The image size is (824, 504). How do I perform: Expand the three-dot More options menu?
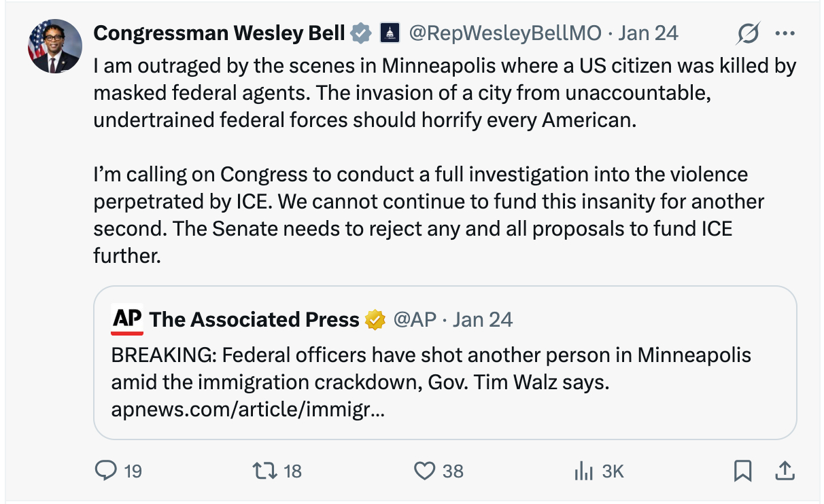[x=785, y=33]
